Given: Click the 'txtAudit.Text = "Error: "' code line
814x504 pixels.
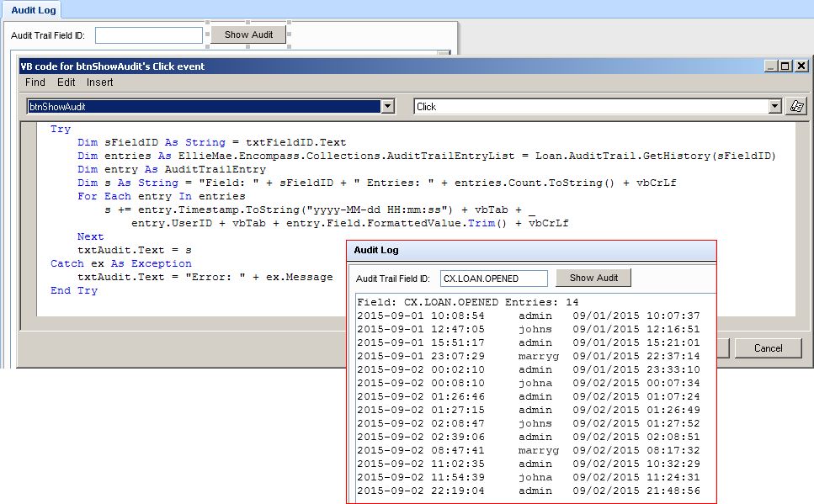Looking at the screenshot, I should (205, 277).
